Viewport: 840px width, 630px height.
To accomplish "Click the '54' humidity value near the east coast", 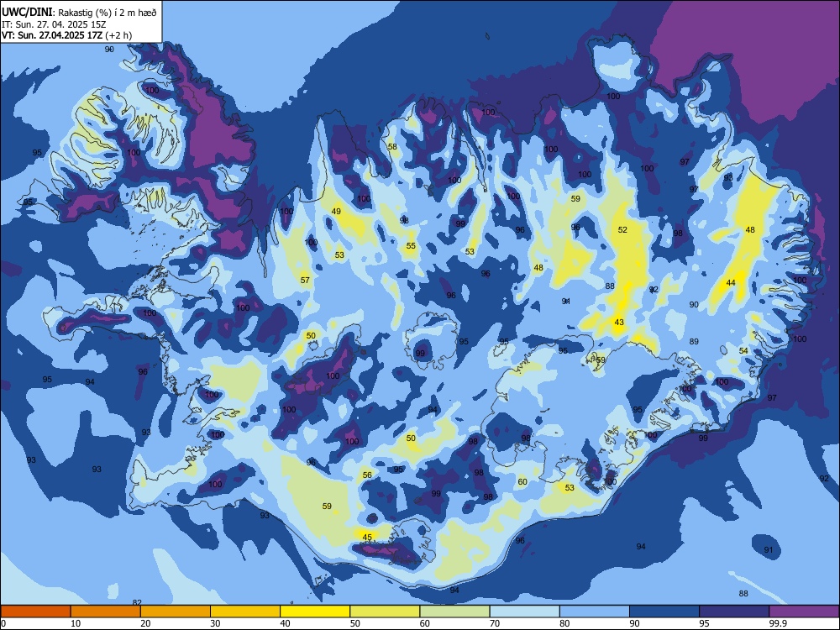I will coord(743,350).
